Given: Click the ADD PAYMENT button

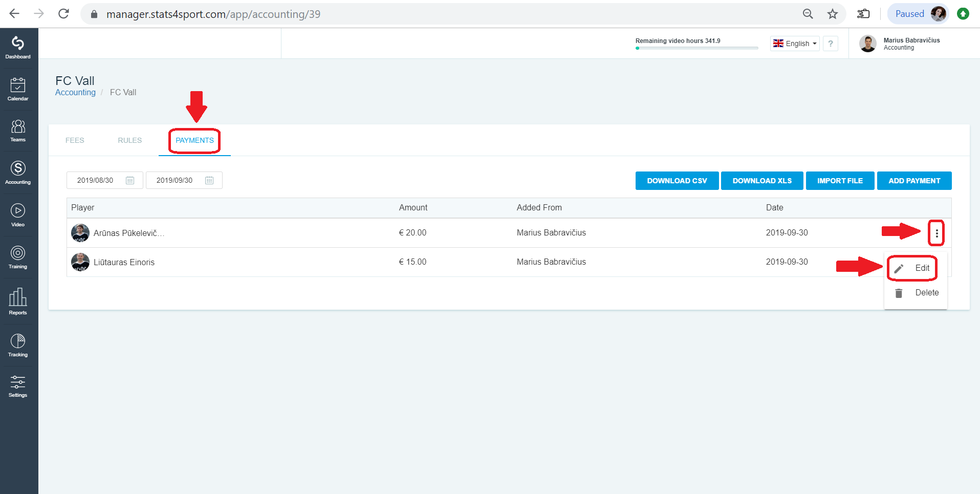Looking at the screenshot, I should coord(914,181).
